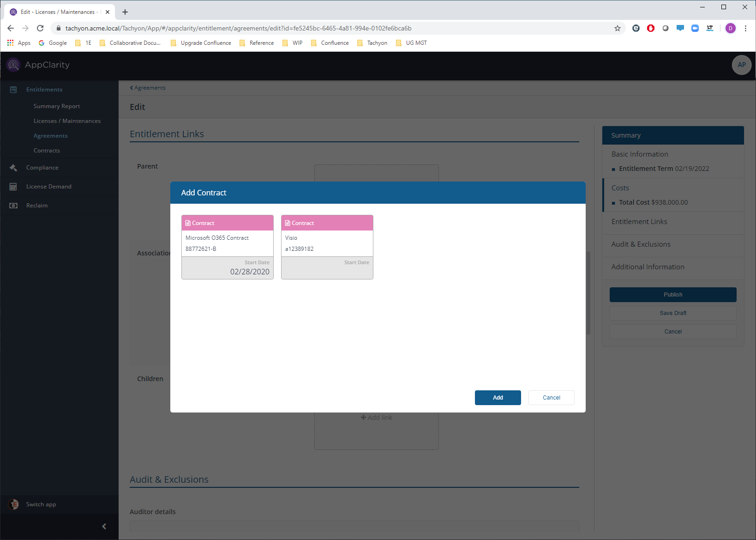This screenshot has width=756, height=540.
Task: Bookmark this page with the star icon
Action: pyautogui.click(x=618, y=28)
